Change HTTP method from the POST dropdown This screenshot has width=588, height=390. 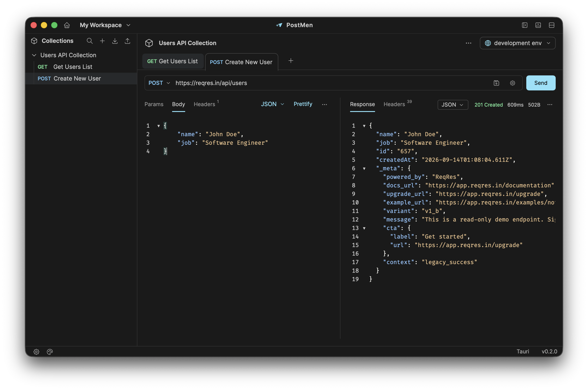(159, 83)
